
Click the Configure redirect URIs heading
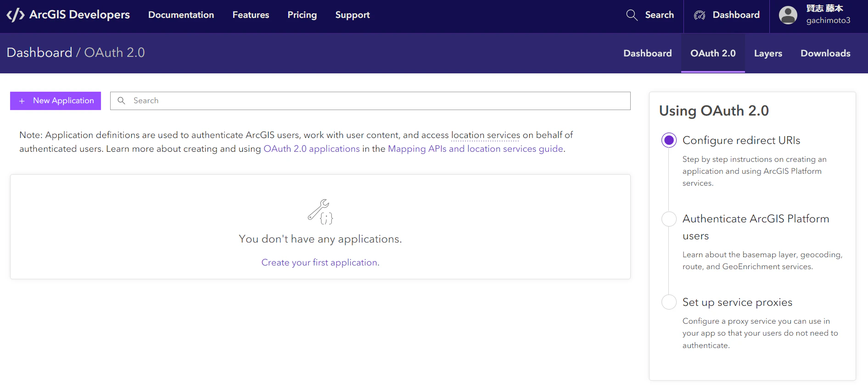click(x=741, y=140)
